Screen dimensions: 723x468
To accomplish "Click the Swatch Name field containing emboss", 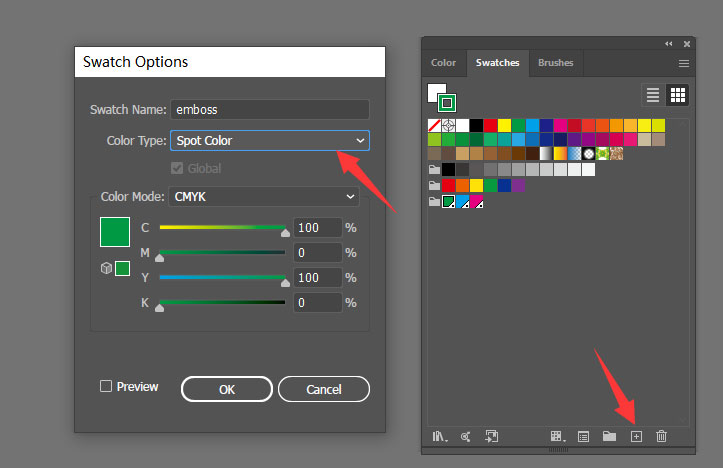I will (270, 110).
